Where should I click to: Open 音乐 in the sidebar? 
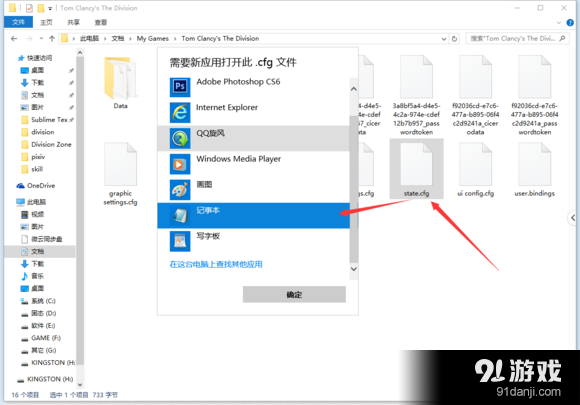33,276
